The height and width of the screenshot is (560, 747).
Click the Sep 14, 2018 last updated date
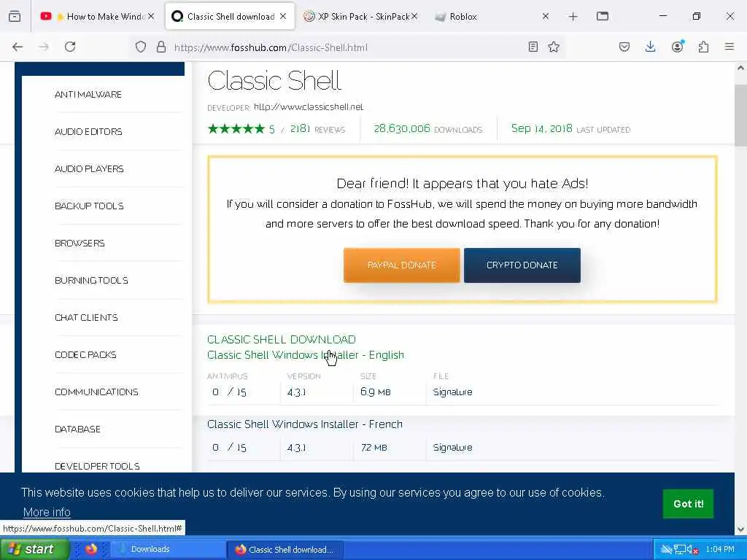(x=542, y=128)
